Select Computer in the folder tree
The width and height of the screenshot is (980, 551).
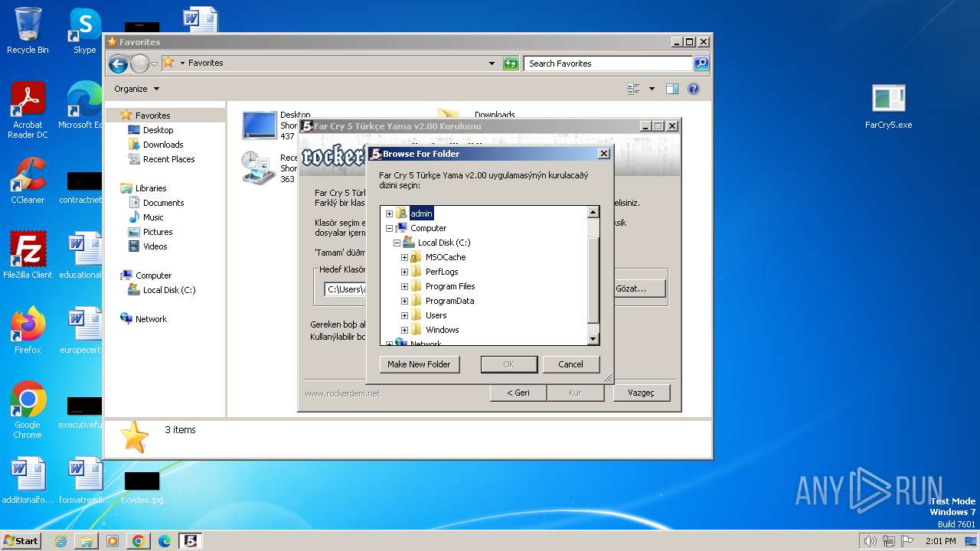[428, 228]
